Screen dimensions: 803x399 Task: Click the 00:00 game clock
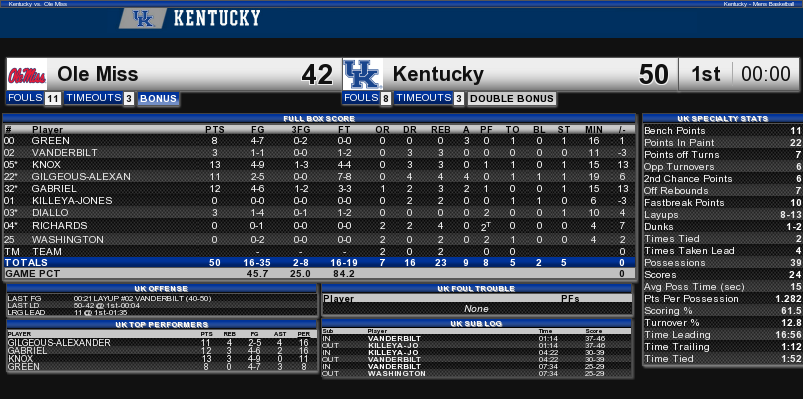766,75
